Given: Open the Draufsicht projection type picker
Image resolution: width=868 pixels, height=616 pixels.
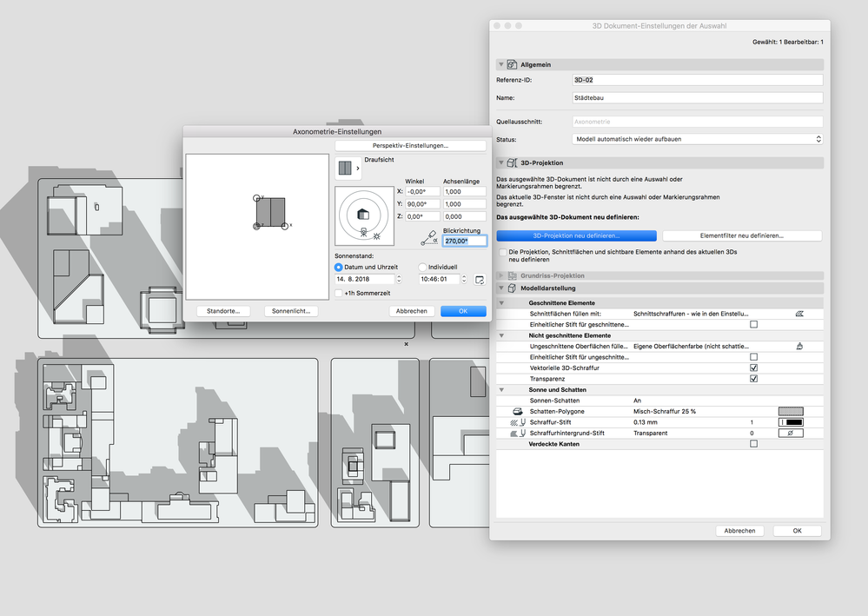Looking at the screenshot, I should coord(348,168).
